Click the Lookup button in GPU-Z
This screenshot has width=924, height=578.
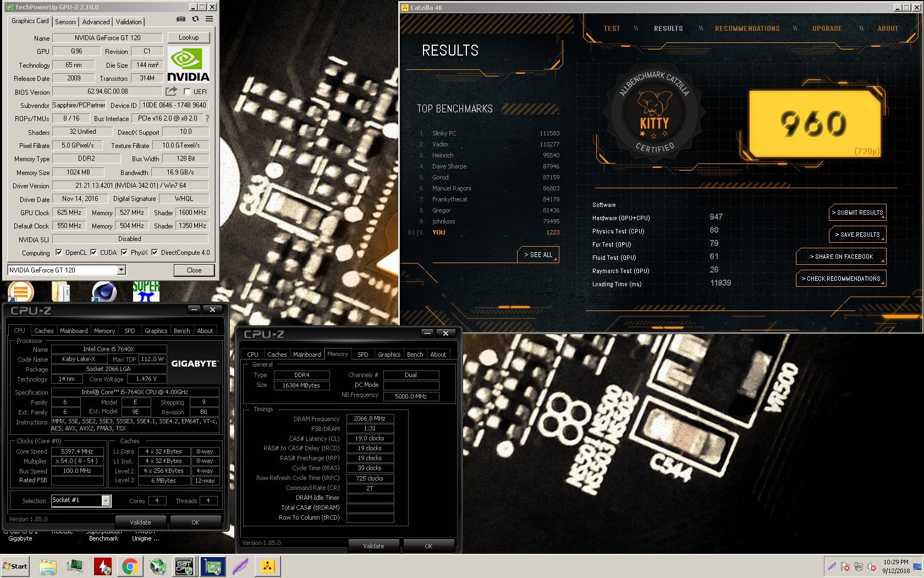(189, 37)
